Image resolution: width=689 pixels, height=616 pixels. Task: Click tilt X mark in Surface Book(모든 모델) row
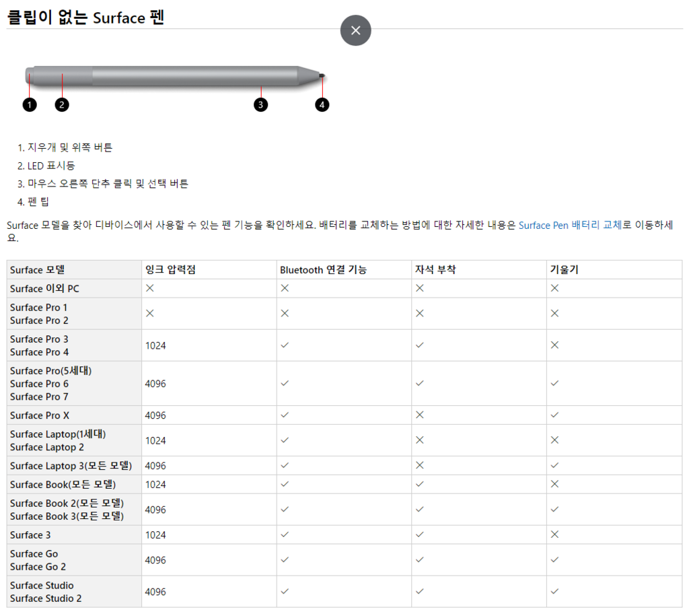[x=554, y=483]
